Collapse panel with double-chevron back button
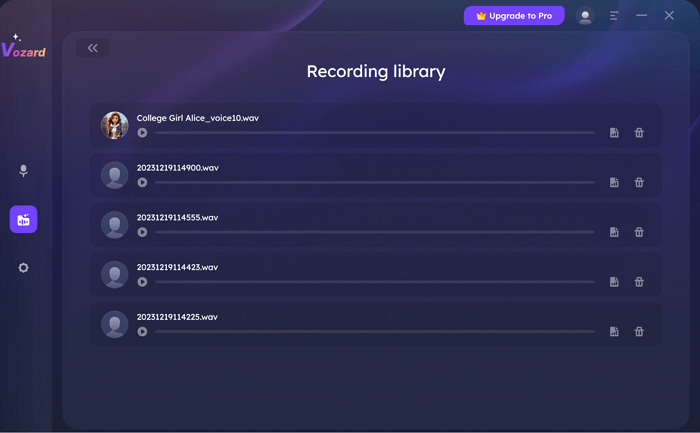This screenshot has width=700, height=433. point(93,48)
